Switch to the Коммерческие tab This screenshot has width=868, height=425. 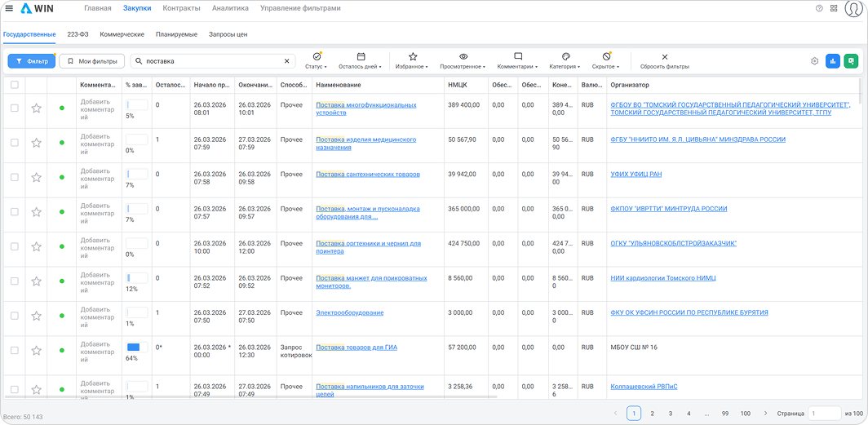pyautogui.click(x=122, y=34)
